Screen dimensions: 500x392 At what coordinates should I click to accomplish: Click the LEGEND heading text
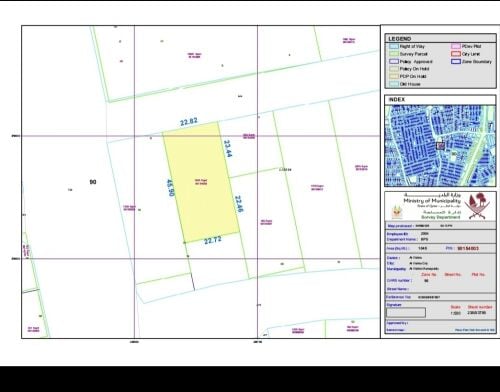point(399,39)
